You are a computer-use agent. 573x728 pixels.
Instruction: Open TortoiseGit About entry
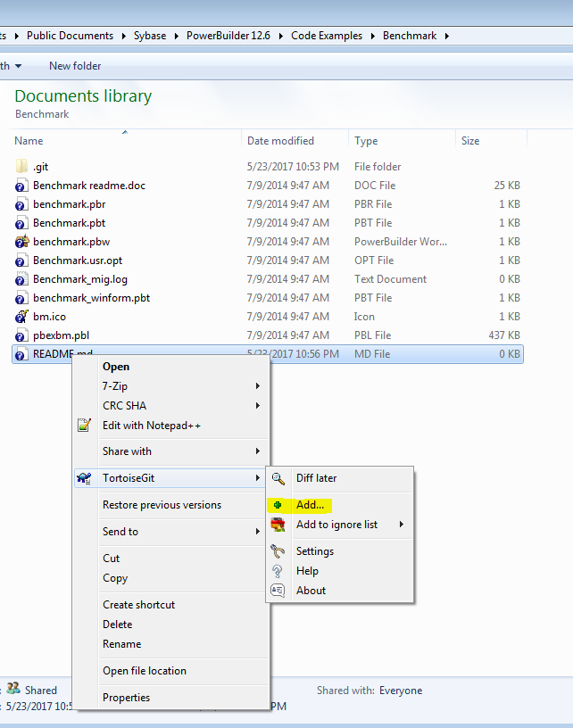[x=311, y=590]
